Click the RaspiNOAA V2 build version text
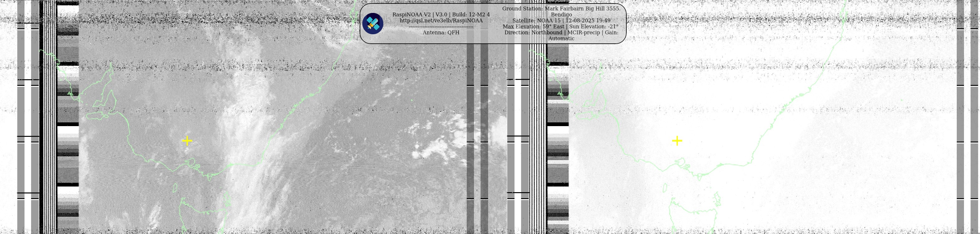Image resolution: width=980 pixels, height=234 pixels. [441, 14]
